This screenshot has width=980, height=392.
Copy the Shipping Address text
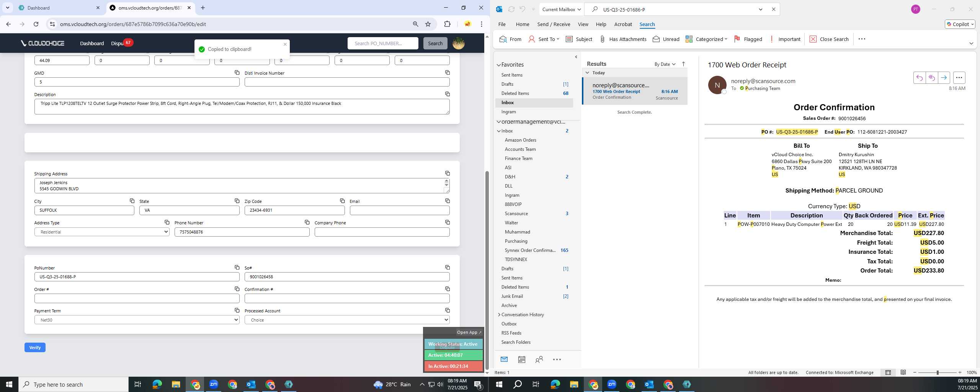[x=447, y=173]
